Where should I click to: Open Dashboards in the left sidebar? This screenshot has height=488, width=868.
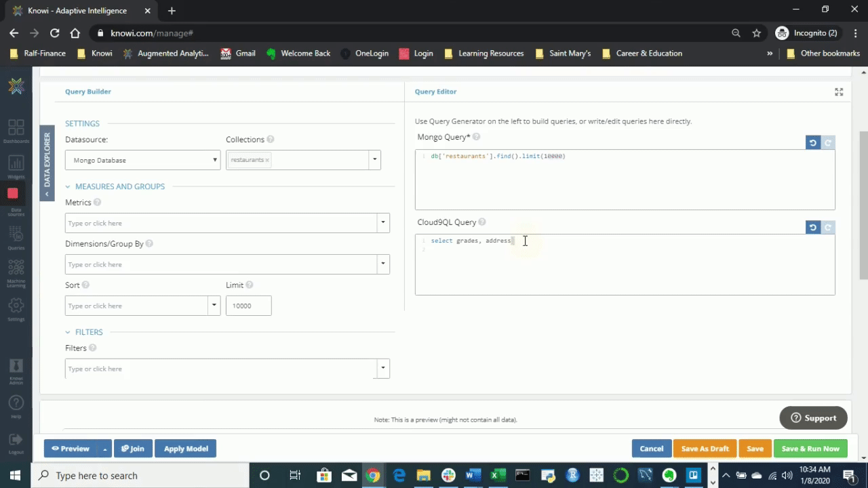pos(16,131)
